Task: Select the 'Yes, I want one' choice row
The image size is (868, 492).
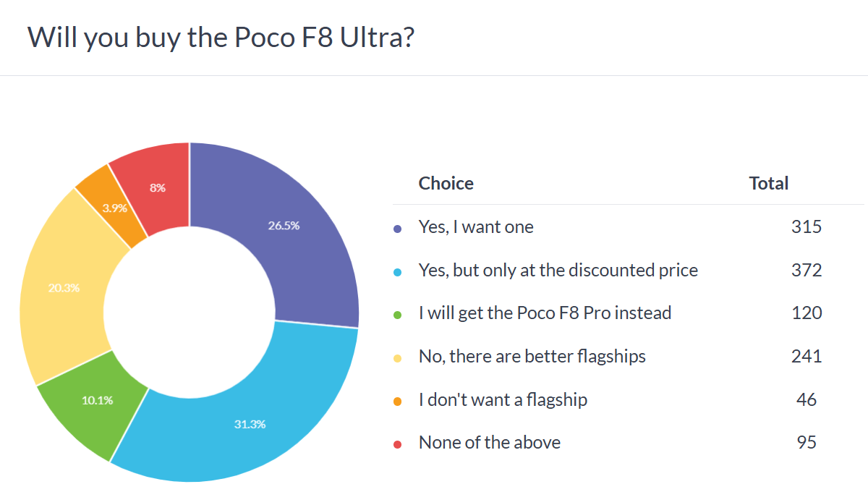Action: coord(476,227)
